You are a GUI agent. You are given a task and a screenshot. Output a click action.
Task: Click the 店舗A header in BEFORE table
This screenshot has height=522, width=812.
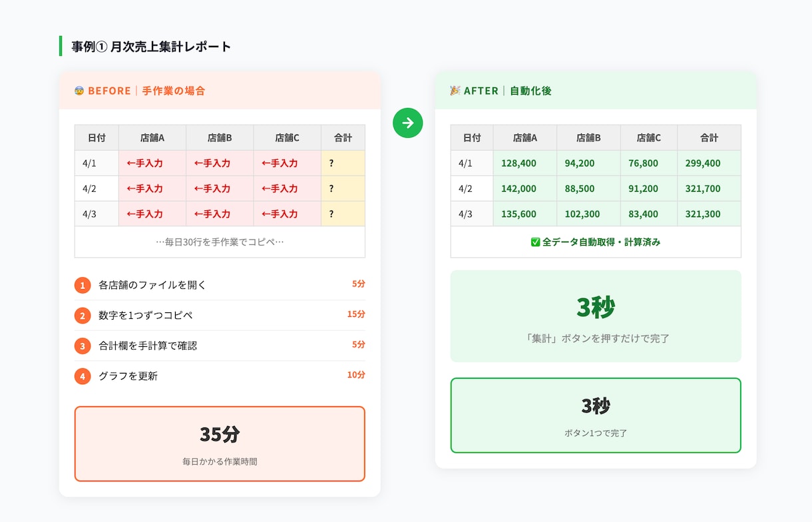tap(152, 138)
